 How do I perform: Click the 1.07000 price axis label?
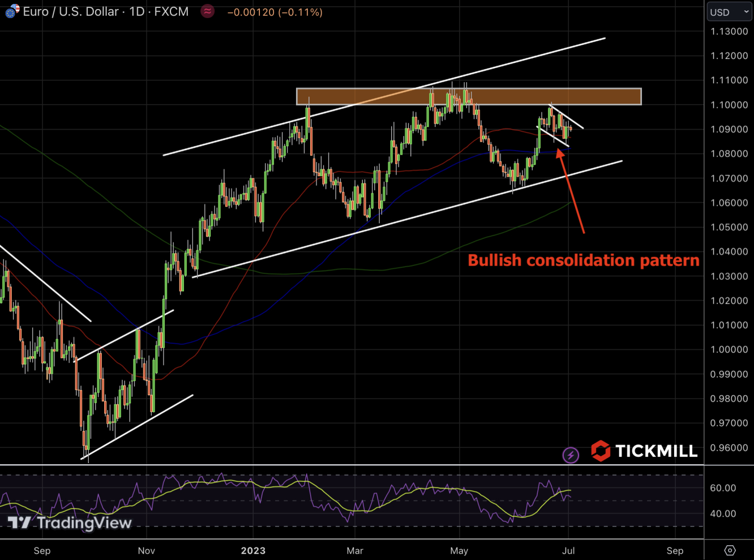click(729, 178)
